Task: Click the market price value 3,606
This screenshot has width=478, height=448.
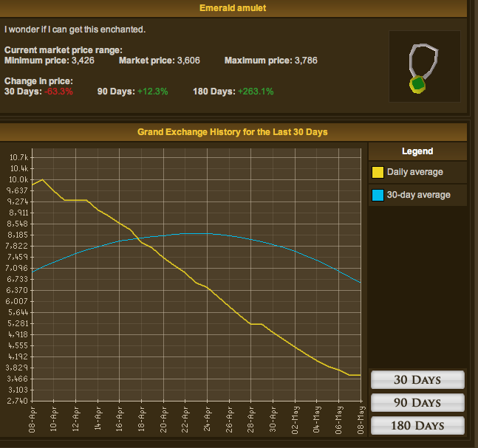Action: coord(188,61)
